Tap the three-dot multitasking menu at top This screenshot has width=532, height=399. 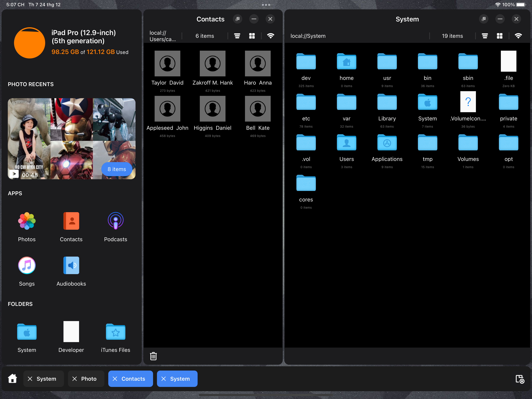point(266,4)
